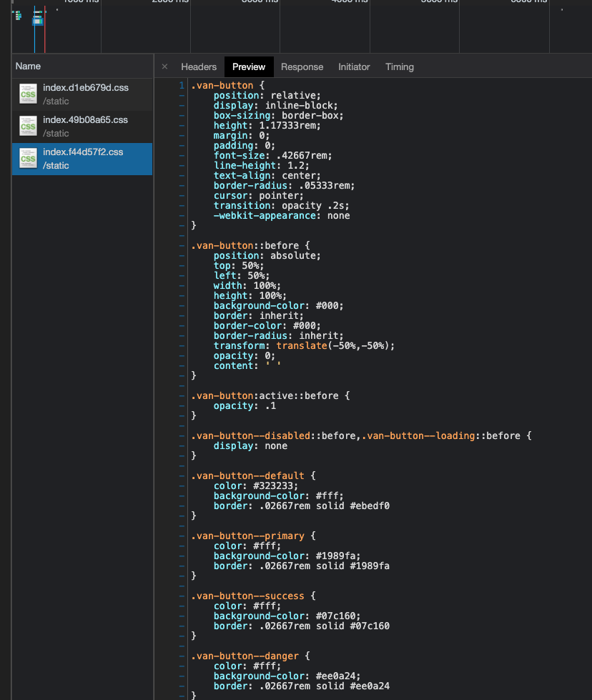
Task: Click CSS file icon for index.d1eb679d.css
Action: 28,94
